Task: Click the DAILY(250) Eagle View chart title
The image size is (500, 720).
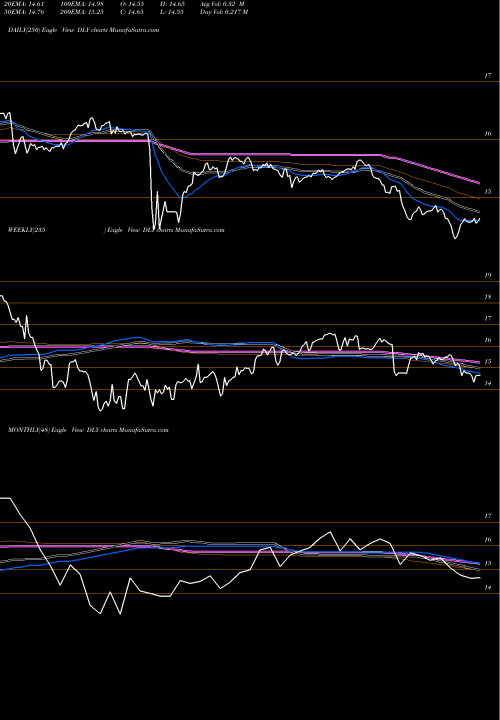Action: point(84,30)
